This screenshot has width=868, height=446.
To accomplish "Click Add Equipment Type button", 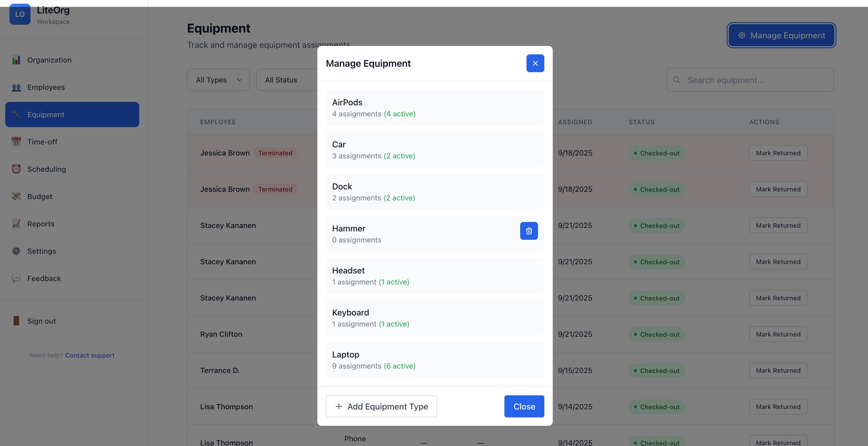I will pos(381,406).
